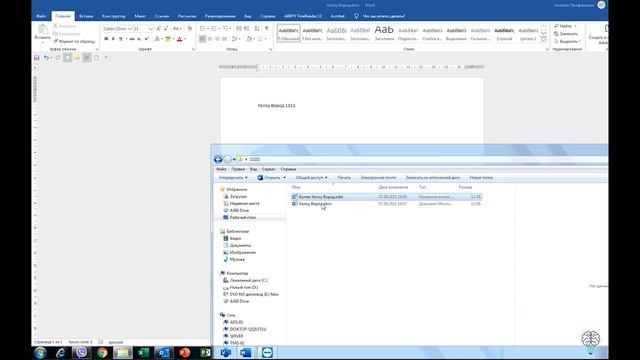Select the Обычный style thumbnail
Screen dimensions: 640x360
(289, 33)
